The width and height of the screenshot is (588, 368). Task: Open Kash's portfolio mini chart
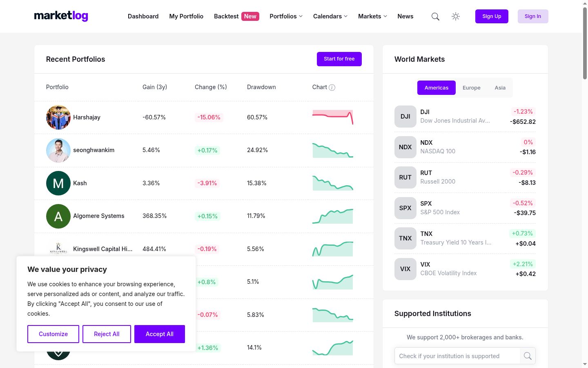click(333, 183)
